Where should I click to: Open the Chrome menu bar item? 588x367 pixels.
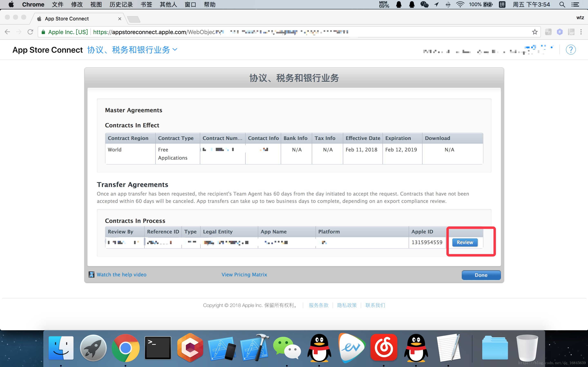pyautogui.click(x=33, y=4)
